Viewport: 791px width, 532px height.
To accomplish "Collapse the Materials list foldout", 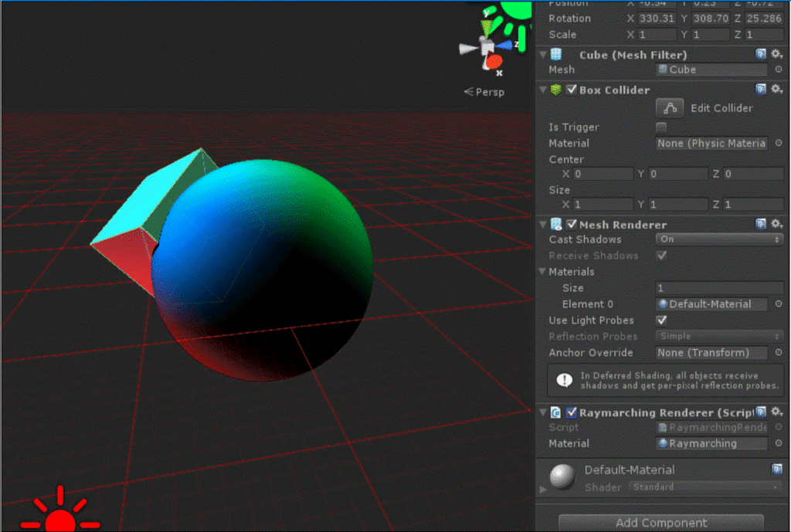I will pyautogui.click(x=543, y=271).
